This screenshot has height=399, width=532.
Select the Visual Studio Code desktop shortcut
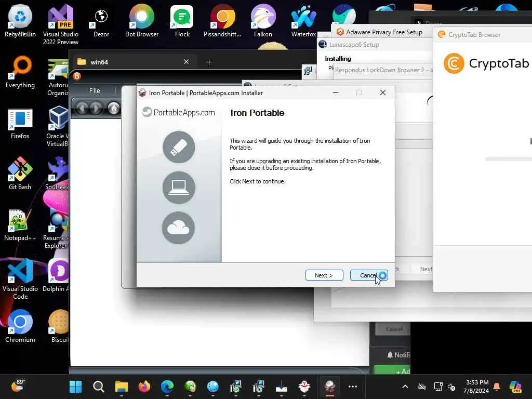[x=20, y=279]
